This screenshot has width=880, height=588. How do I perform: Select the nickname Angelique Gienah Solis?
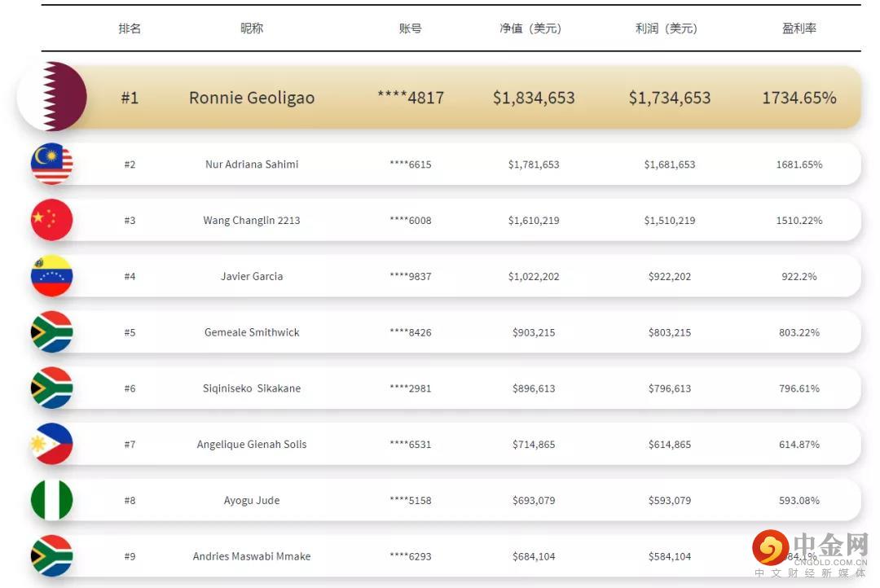pos(252,445)
